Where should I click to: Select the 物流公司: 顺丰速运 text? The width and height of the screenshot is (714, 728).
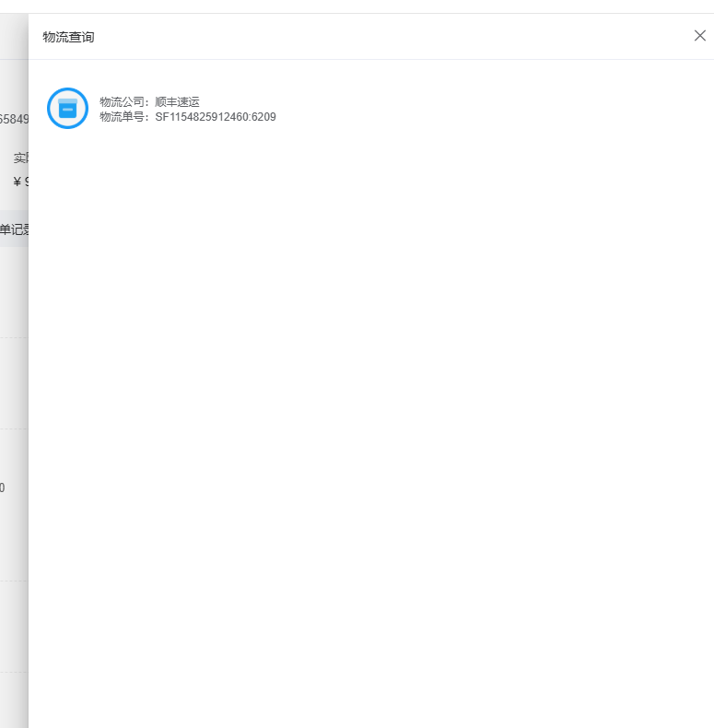click(x=149, y=101)
